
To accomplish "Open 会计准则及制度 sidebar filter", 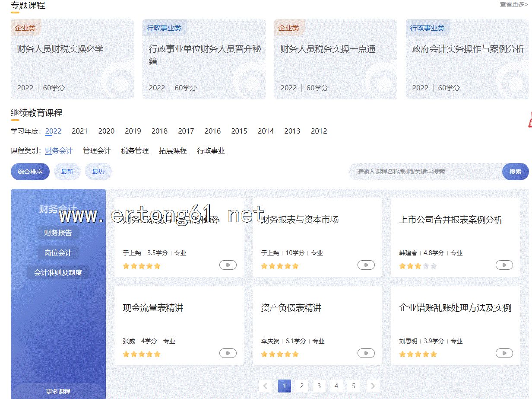I will click(58, 273).
